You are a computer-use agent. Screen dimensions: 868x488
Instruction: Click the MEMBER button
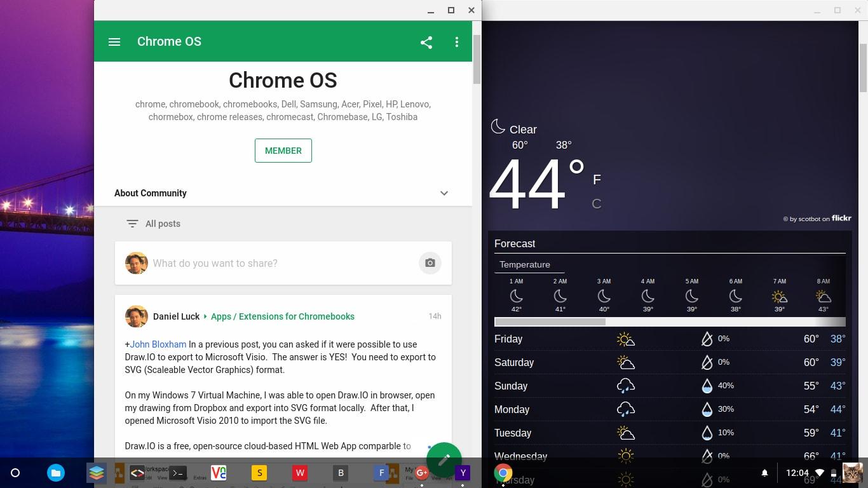point(283,151)
